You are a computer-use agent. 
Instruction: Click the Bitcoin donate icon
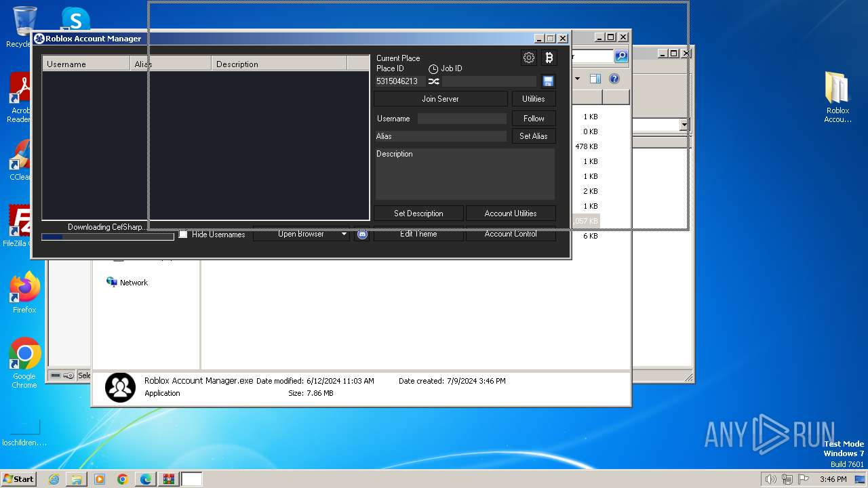(549, 58)
